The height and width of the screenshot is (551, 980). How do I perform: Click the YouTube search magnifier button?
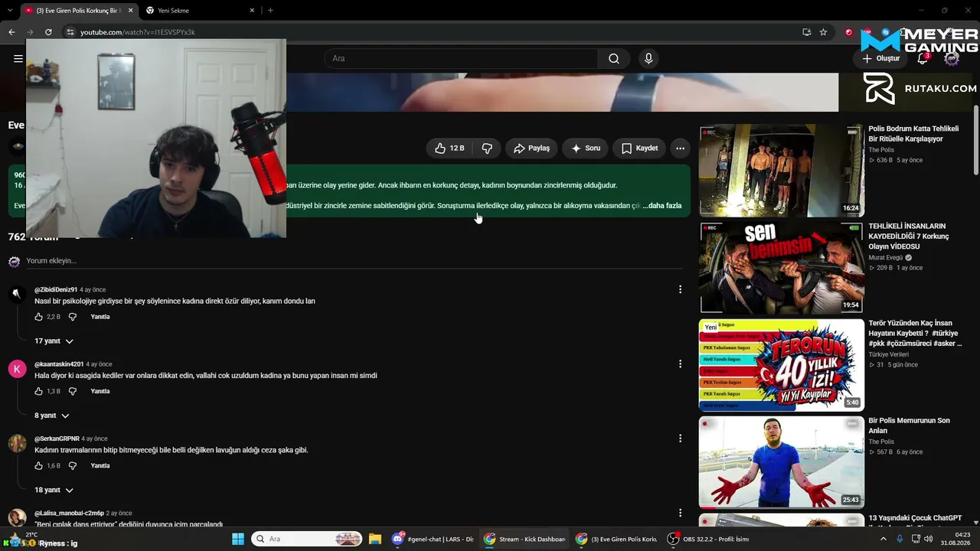(614, 59)
